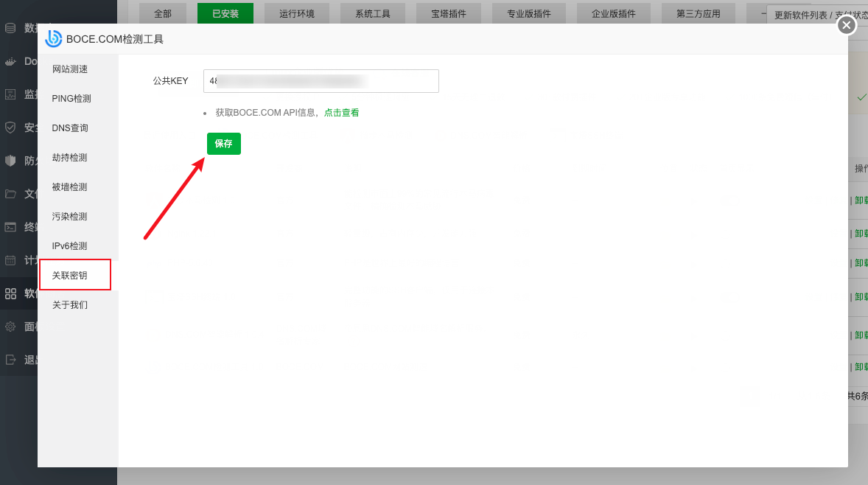Screen dimensions: 868x485
Task: Open the 第三方应用 tab
Action: point(698,13)
